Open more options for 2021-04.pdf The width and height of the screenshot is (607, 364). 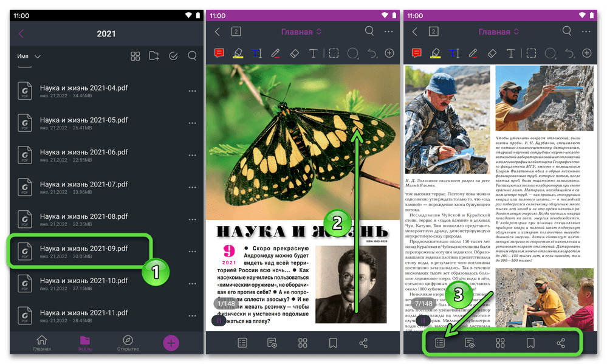pyautogui.click(x=192, y=91)
